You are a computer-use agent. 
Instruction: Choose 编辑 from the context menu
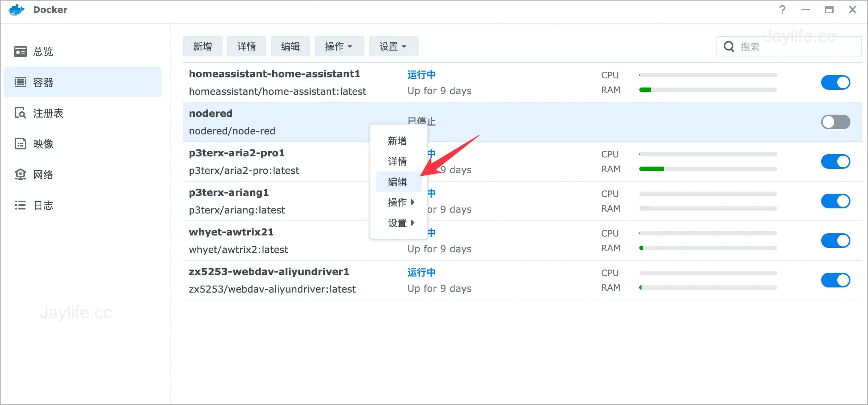click(397, 181)
